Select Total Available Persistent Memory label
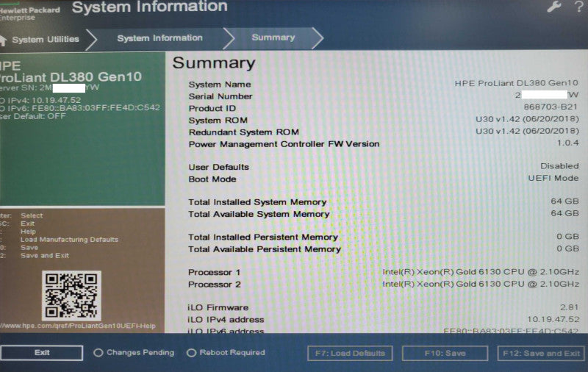This screenshot has height=372, width=588. [265, 249]
